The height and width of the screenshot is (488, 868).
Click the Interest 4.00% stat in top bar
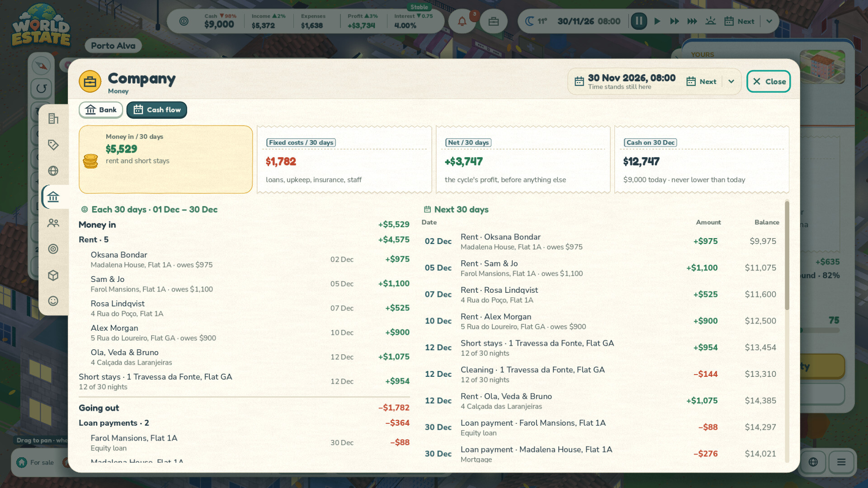click(413, 21)
